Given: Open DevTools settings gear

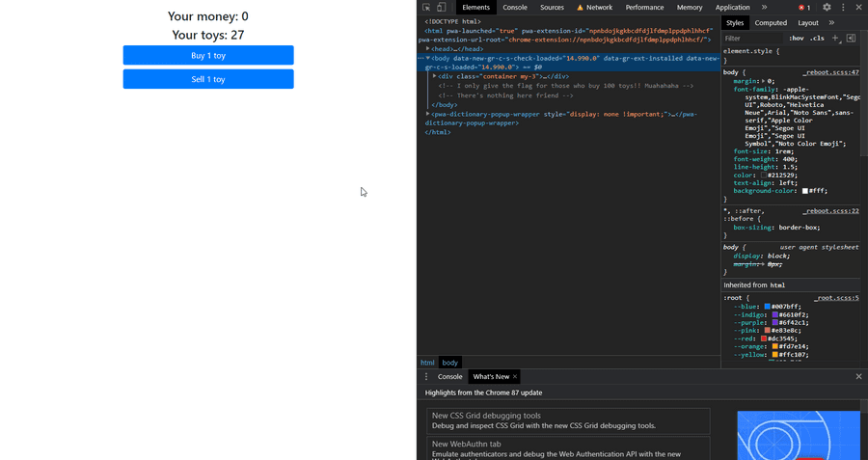Looking at the screenshot, I should tap(827, 7).
